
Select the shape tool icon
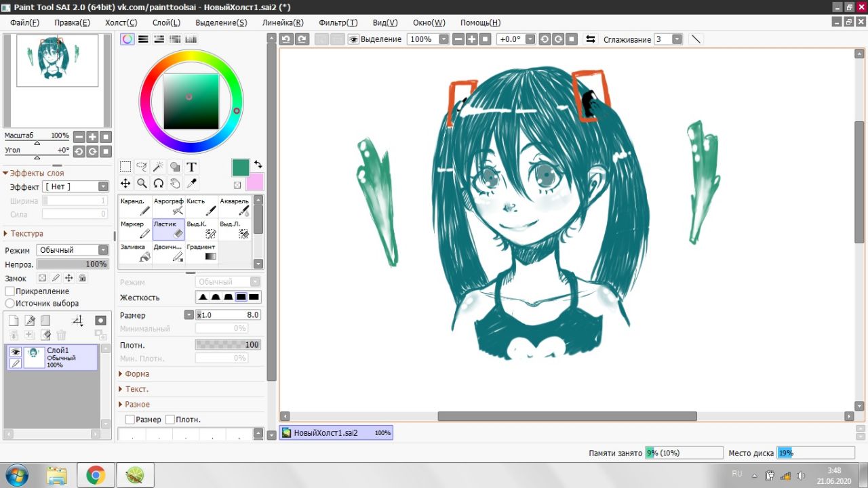[174, 167]
